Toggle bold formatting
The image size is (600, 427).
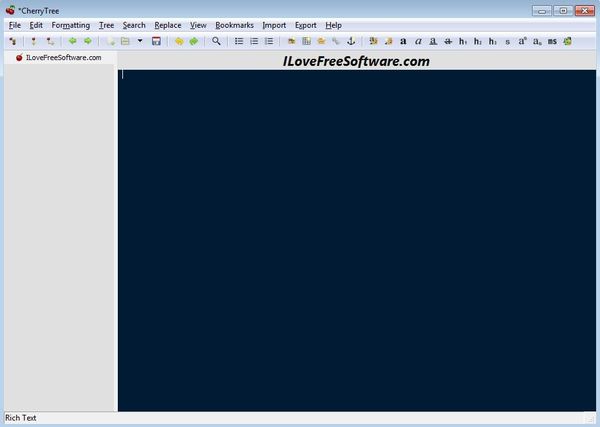pos(403,41)
